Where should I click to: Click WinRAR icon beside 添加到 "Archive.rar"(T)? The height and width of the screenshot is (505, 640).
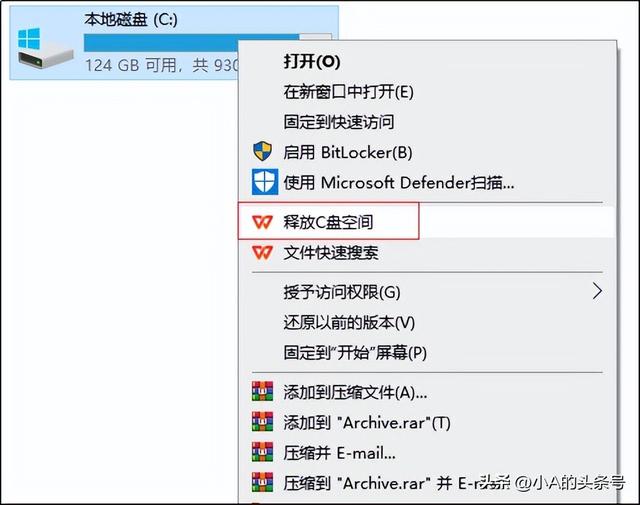(262, 422)
